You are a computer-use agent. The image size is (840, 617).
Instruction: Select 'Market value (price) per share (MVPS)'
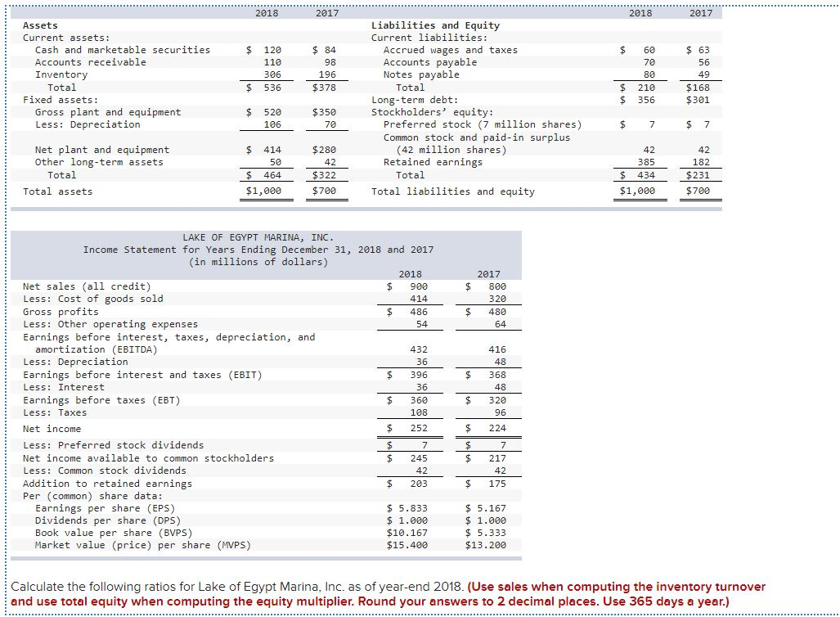click(x=142, y=545)
